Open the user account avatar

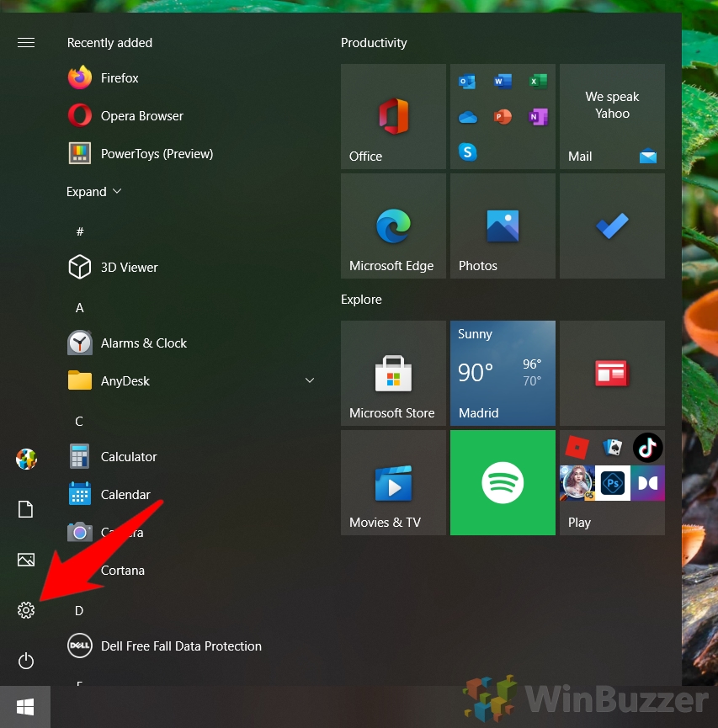click(x=26, y=459)
